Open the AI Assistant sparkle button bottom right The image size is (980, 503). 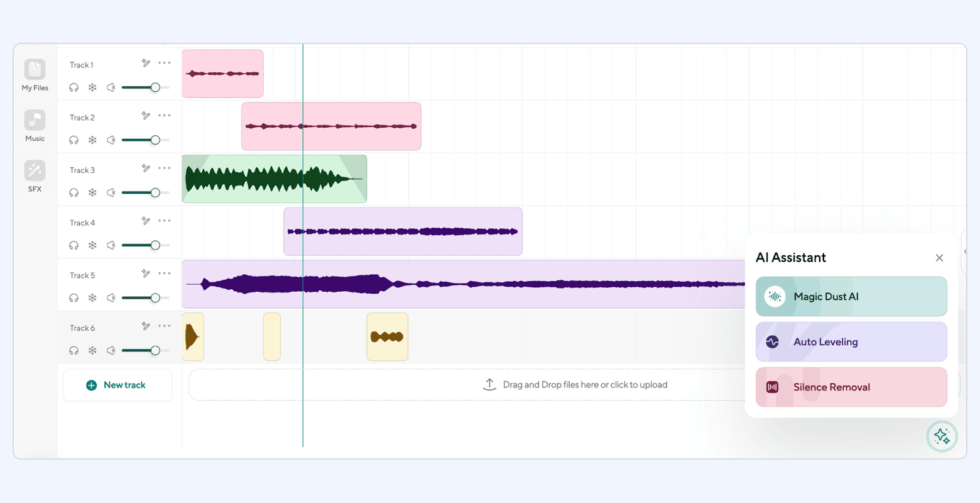click(x=942, y=436)
